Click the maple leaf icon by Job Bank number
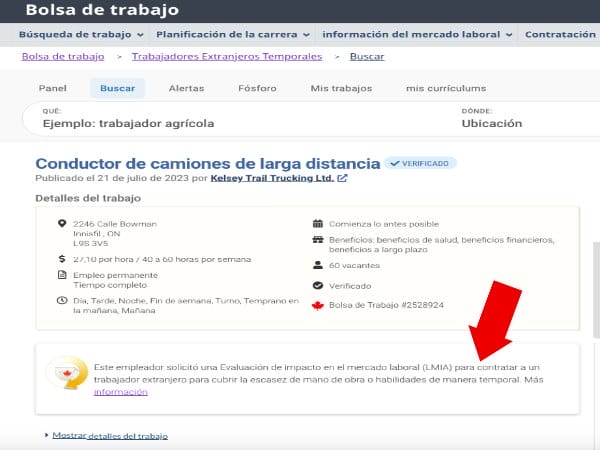This screenshot has width=600, height=450. 318,305
